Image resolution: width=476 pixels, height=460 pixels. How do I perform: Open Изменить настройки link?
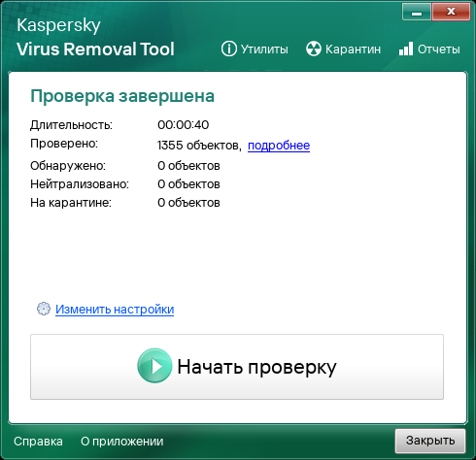tap(115, 310)
